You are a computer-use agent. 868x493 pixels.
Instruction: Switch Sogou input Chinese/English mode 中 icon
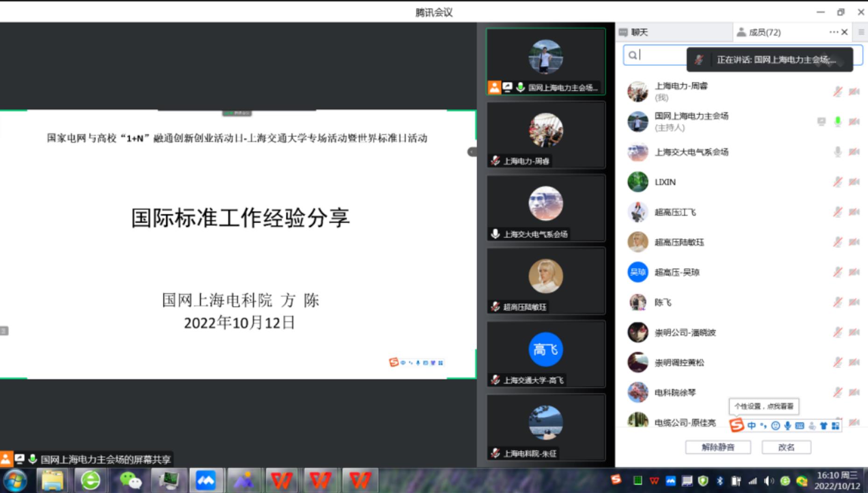point(751,425)
